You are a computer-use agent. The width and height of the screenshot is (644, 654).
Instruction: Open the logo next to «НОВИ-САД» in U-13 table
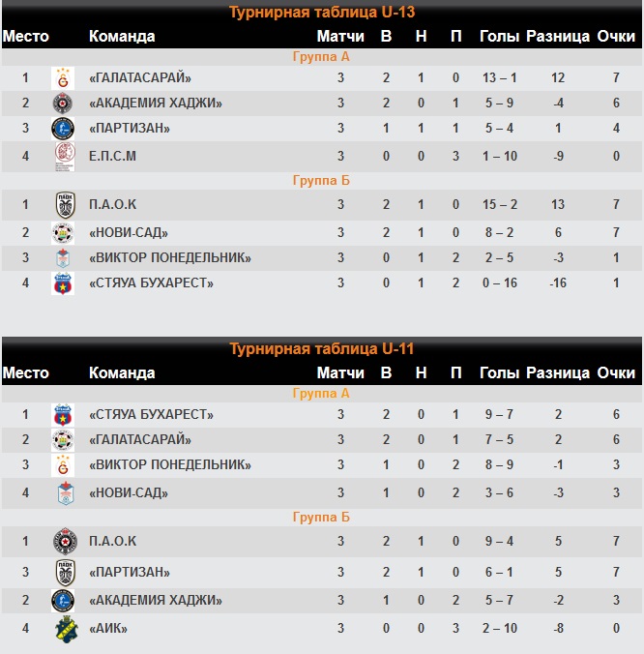[x=63, y=232]
